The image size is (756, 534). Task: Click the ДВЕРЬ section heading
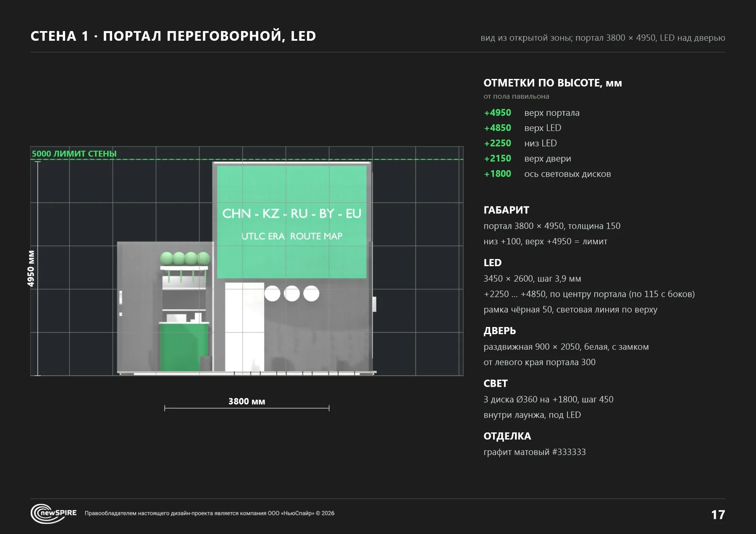[x=500, y=331]
